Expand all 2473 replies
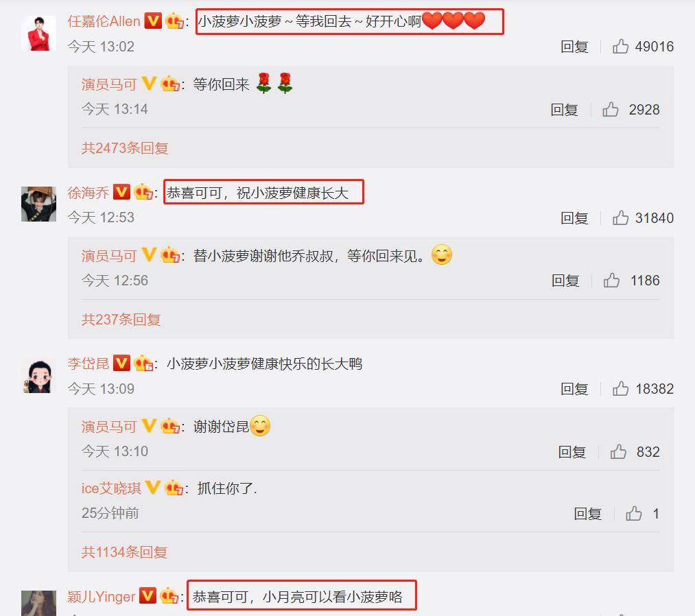Image resolution: width=695 pixels, height=616 pixels. click(x=125, y=147)
